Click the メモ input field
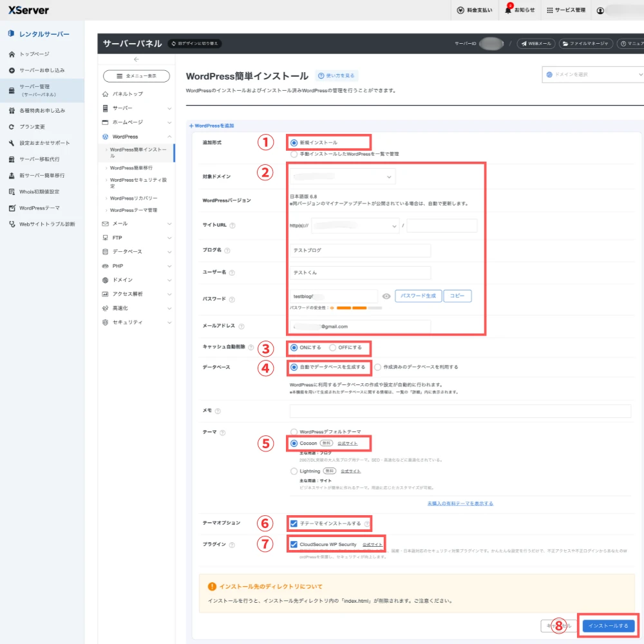The width and height of the screenshot is (644, 644). (460, 411)
